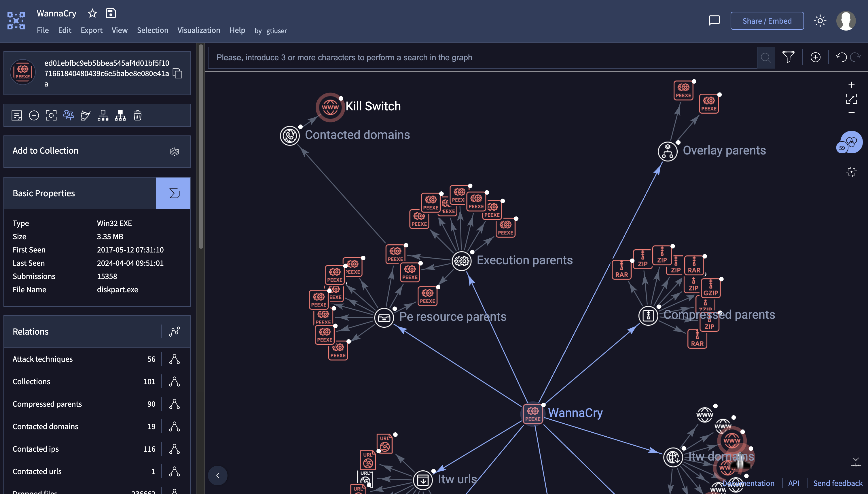
Task: Zoom in on the graph with plus
Action: point(851,84)
